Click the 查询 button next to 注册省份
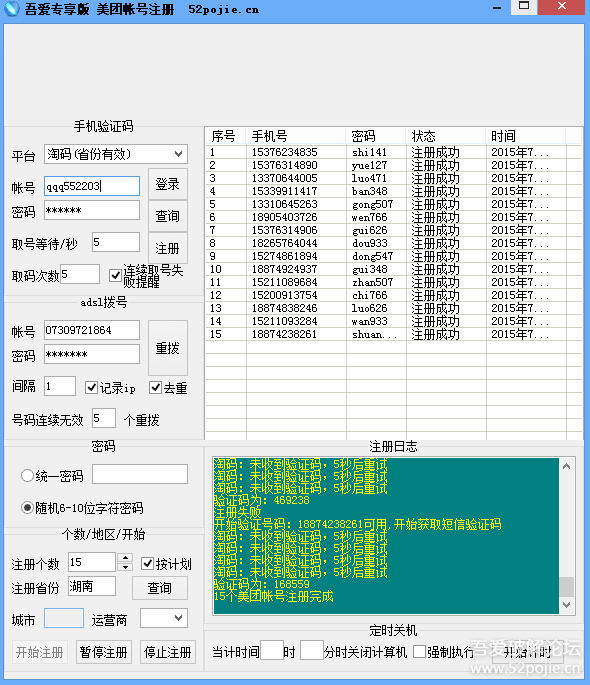This screenshot has width=590, height=685. pyautogui.click(x=160, y=588)
